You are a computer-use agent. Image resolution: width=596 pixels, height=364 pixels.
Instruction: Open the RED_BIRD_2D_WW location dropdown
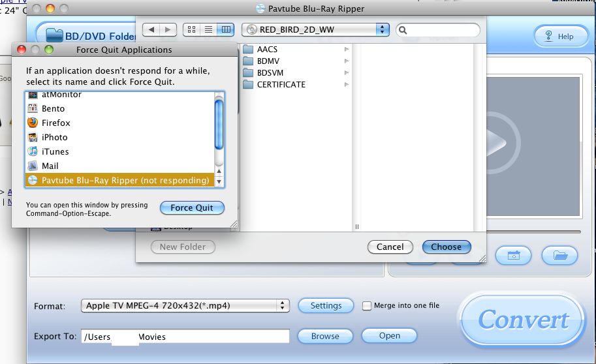[x=315, y=29]
